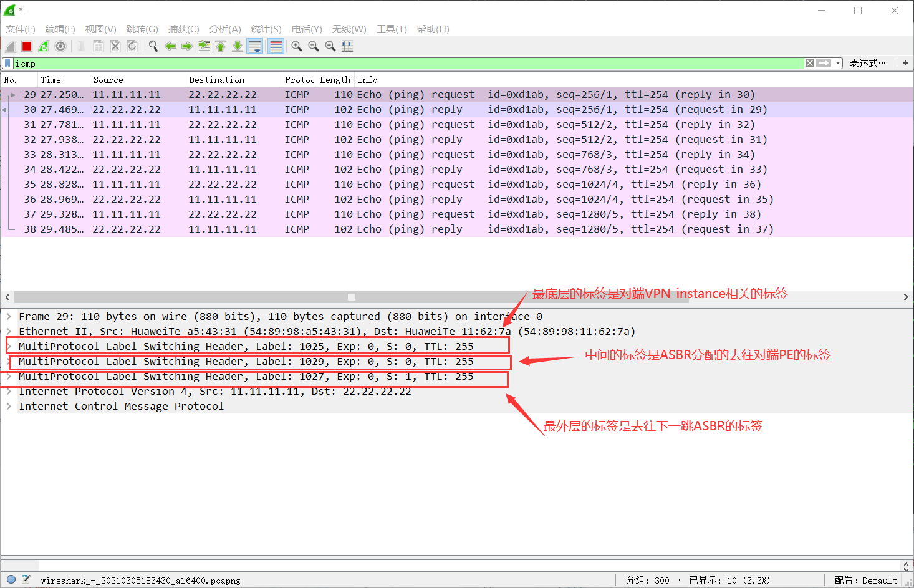Zoom out on packet text
914x588 pixels.
pyautogui.click(x=314, y=46)
